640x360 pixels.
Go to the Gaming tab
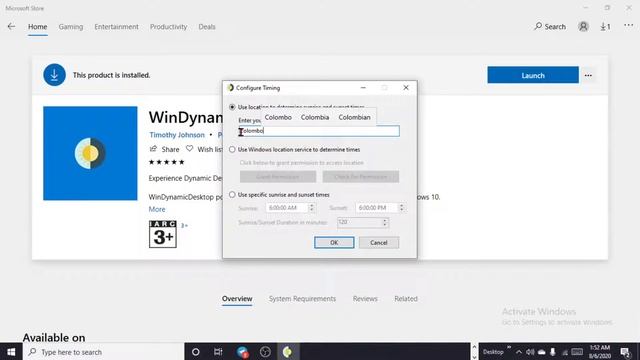[x=71, y=27]
